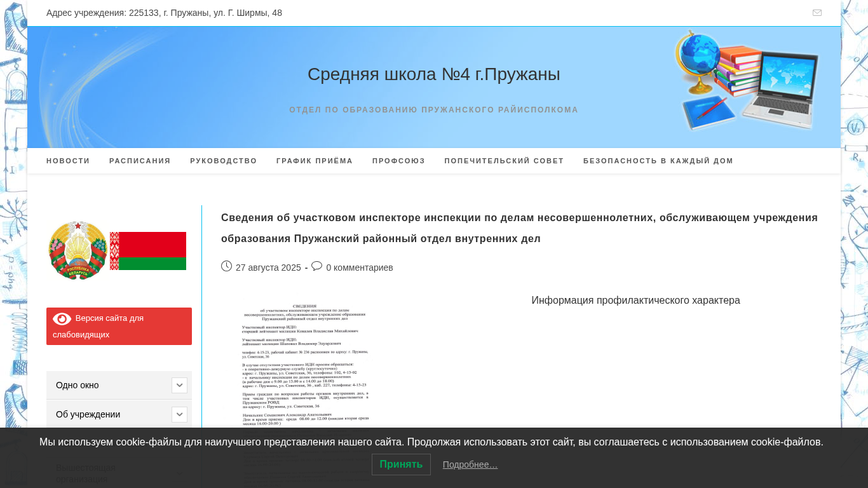Click the comment bubble icon
Screen dimensions: 868x488
316,266
